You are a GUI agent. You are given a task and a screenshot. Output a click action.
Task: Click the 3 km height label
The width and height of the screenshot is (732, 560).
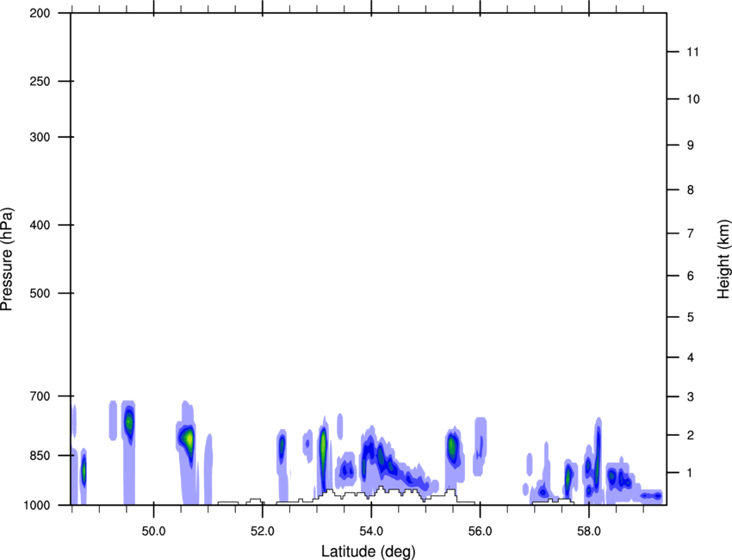pyautogui.click(x=691, y=396)
